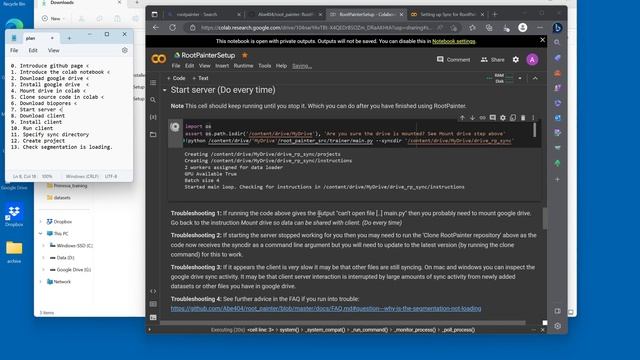Expand Google Drive (G:) node
The image size is (640, 360).
pos(43,270)
